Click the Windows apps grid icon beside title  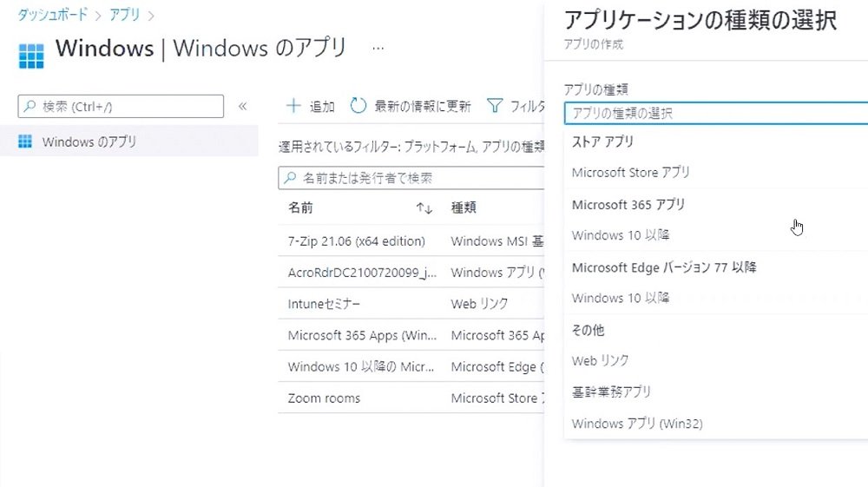click(31, 56)
